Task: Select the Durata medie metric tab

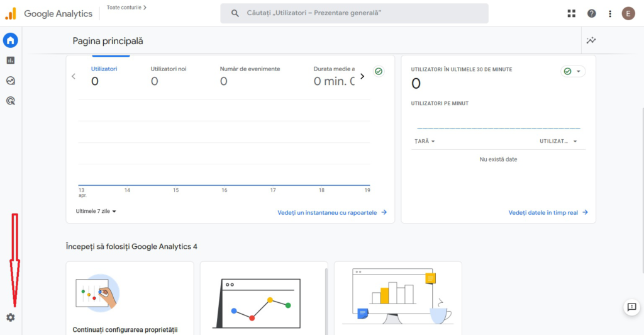Action: [334, 76]
